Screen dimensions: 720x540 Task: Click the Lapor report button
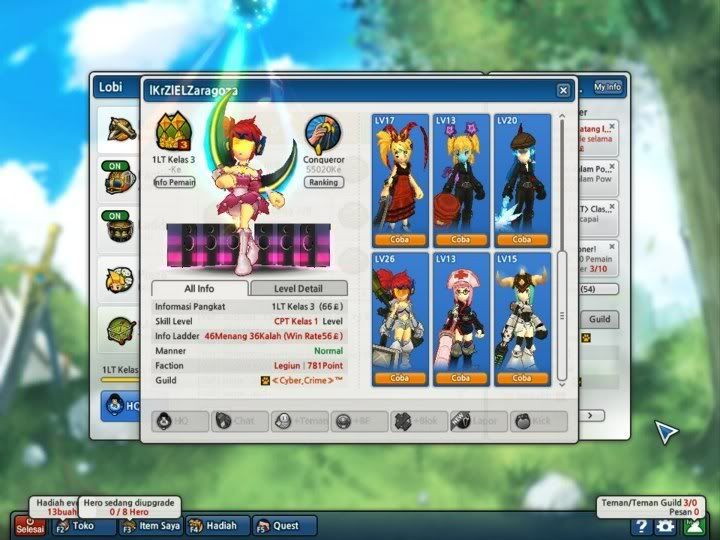[x=479, y=421]
